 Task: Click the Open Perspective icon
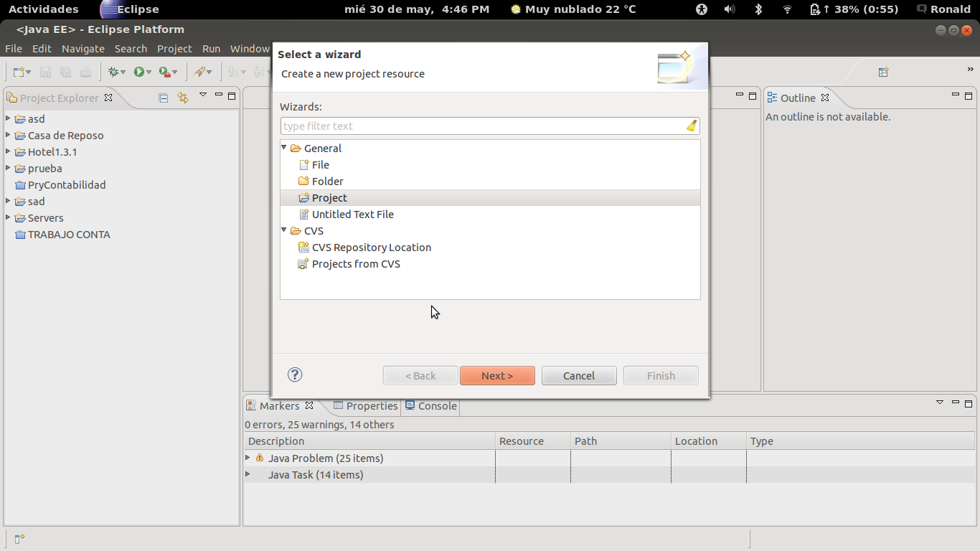884,72
